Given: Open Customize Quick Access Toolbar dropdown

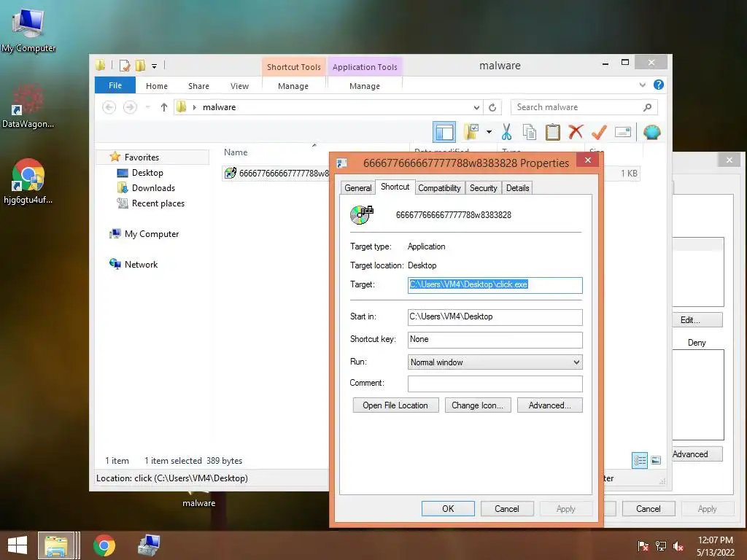Looking at the screenshot, I should (x=155, y=66).
